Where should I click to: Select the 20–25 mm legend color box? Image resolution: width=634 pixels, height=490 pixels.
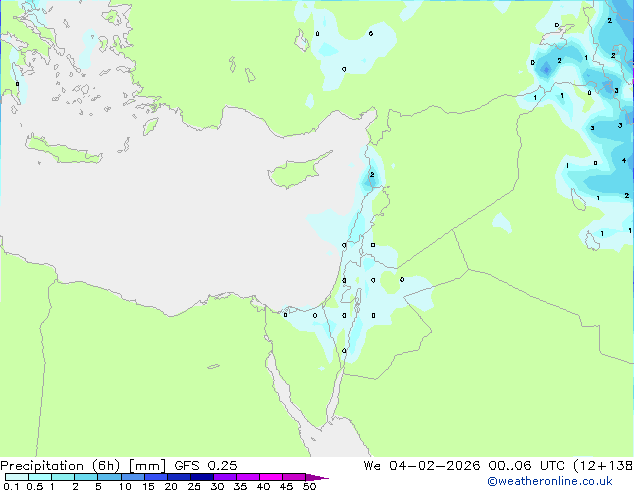click(x=179, y=477)
